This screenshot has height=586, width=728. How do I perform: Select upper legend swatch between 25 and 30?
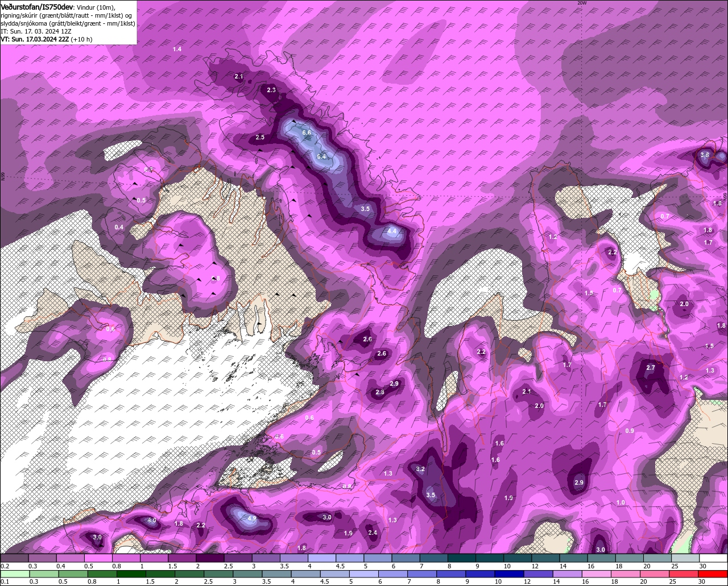pyautogui.click(x=686, y=558)
